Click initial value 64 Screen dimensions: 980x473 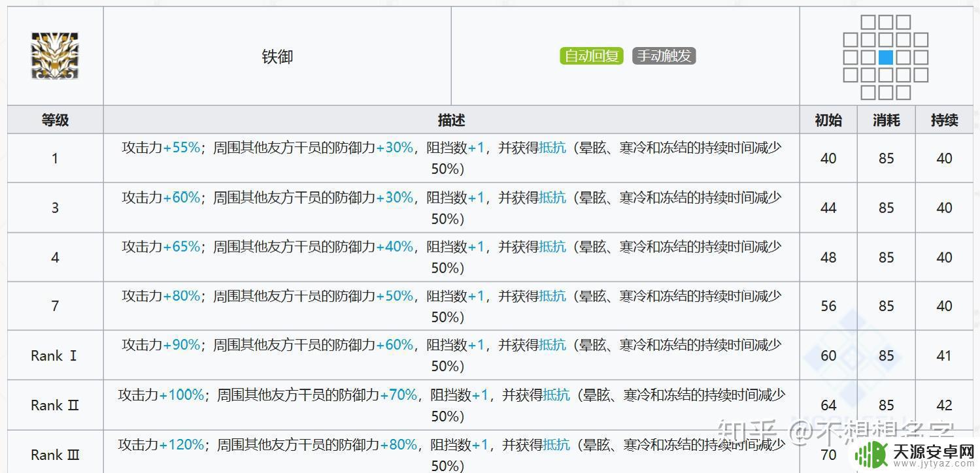(828, 405)
